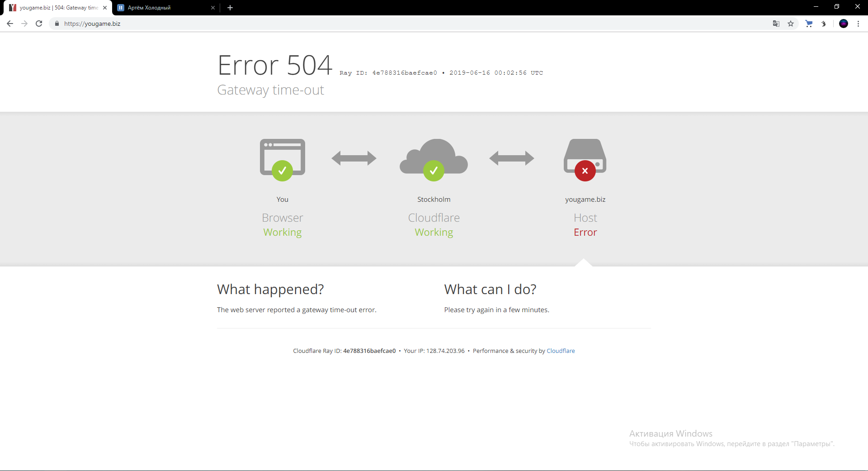This screenshot has height=471, width=868.
Task: Click the 'Gateway time-out' subtitle
Action: (x=270, y=90)
